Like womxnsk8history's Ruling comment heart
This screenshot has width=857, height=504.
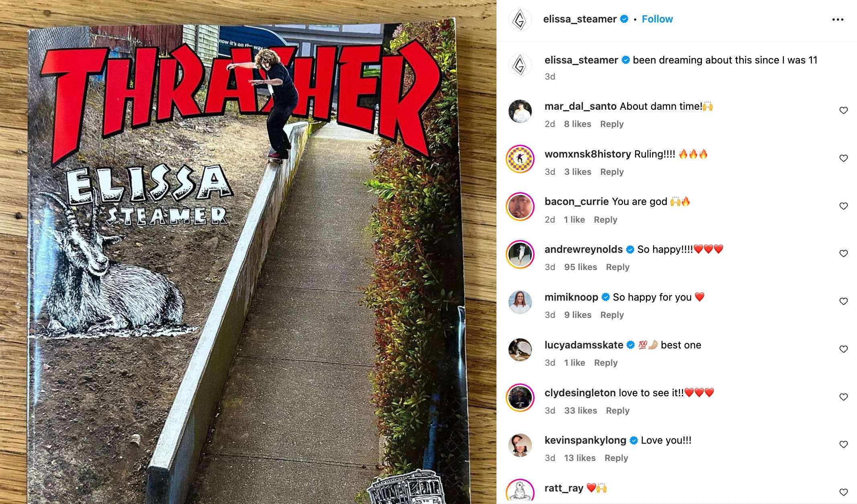tap(843, 158)
